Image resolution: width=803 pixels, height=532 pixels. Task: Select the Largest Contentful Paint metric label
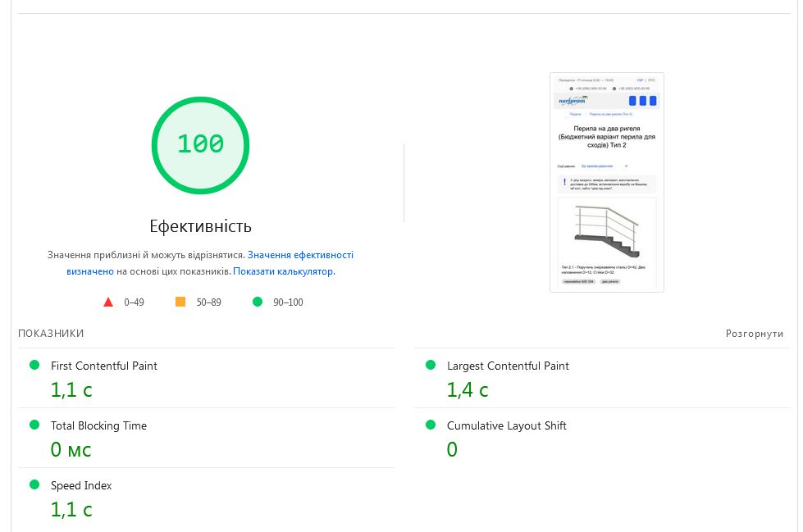(x=508, y=366)
